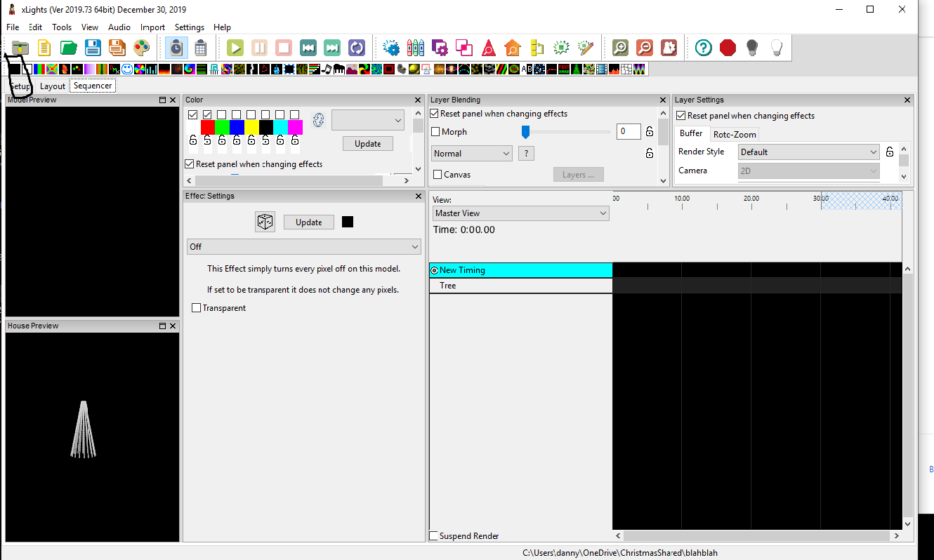
Task: Uncheck Reset panel in Layer Blending panel
Action: tap(435, 114)
